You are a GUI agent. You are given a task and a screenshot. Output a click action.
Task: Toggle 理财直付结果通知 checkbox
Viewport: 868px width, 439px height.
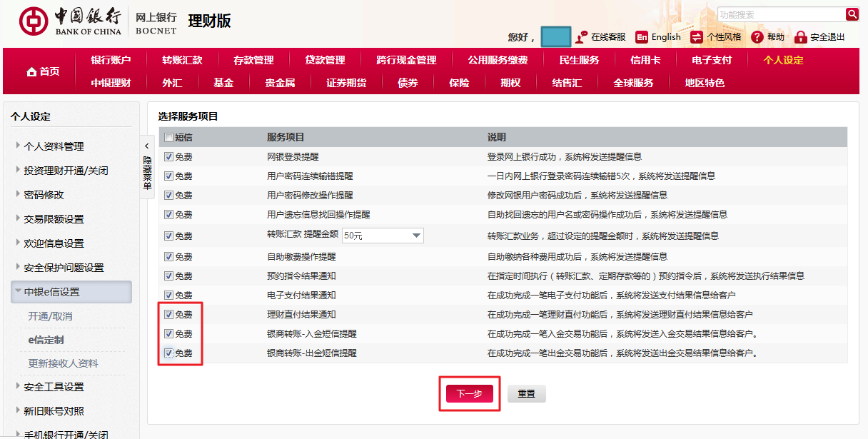(x=168, y=314)
